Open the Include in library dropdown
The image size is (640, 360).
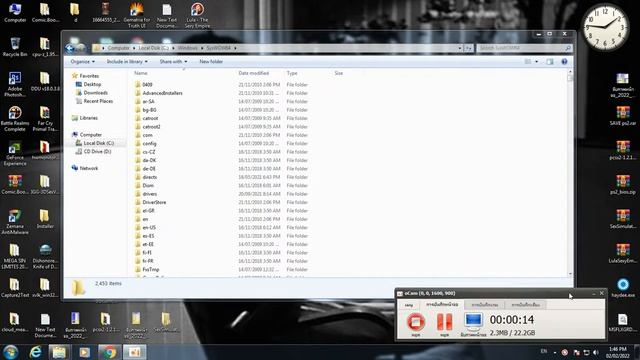(127, 62)
